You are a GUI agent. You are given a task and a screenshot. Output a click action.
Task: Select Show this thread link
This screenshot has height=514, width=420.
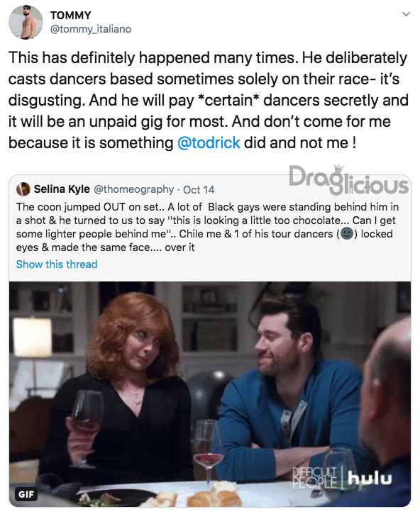57,264
